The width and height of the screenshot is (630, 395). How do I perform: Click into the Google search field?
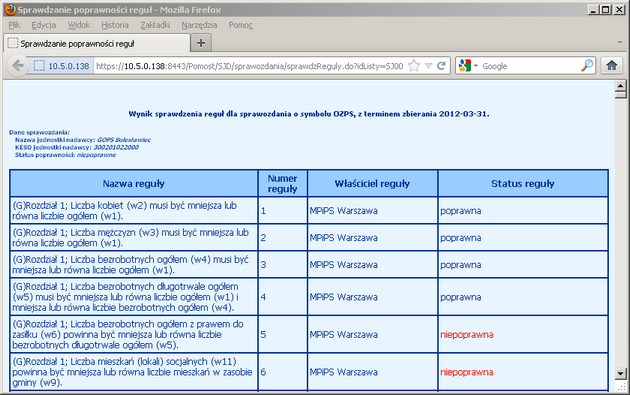530,66
